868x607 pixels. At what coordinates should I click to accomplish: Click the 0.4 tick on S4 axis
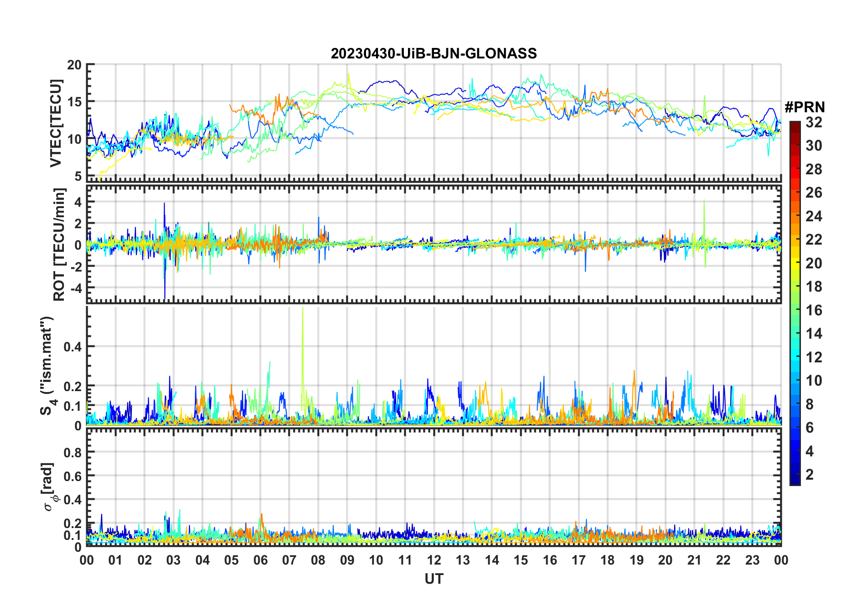tap(73, 347)
